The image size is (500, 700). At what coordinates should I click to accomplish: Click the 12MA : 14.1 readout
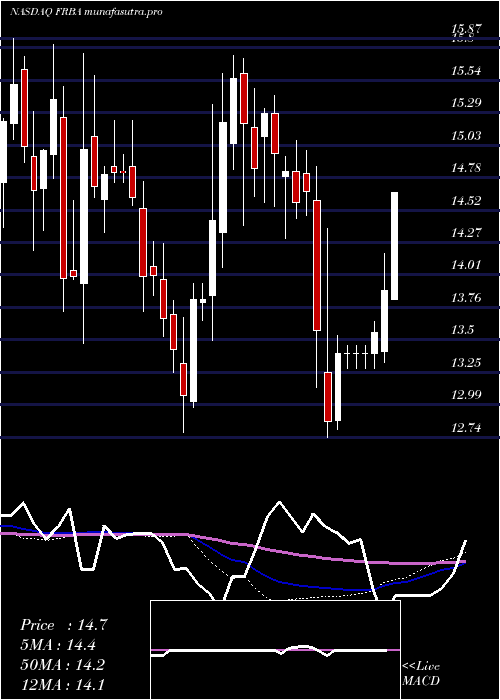pos(62,684)
